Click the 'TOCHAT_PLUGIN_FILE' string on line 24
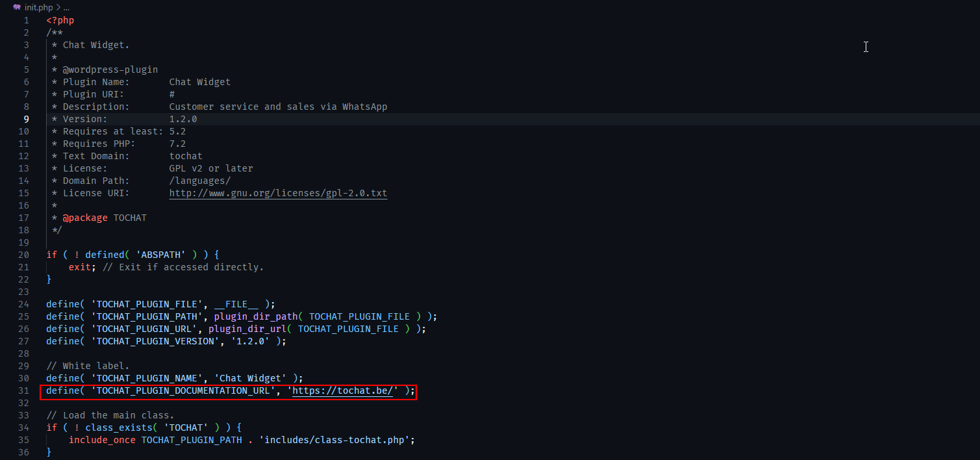 (147, 304)
